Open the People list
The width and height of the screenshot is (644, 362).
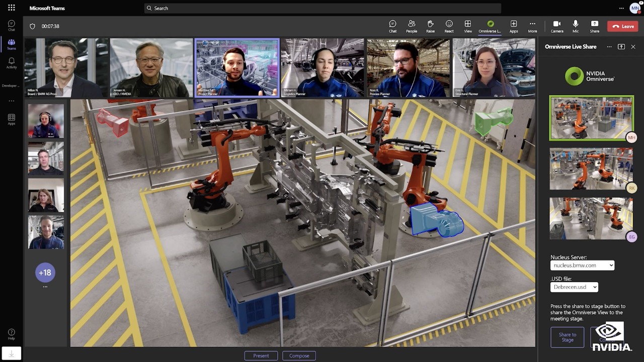412,26
